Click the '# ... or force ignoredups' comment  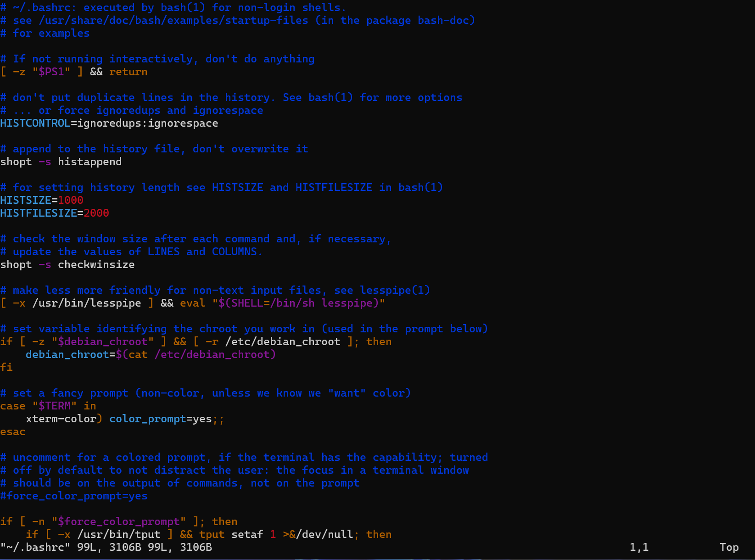coord(132,110)
